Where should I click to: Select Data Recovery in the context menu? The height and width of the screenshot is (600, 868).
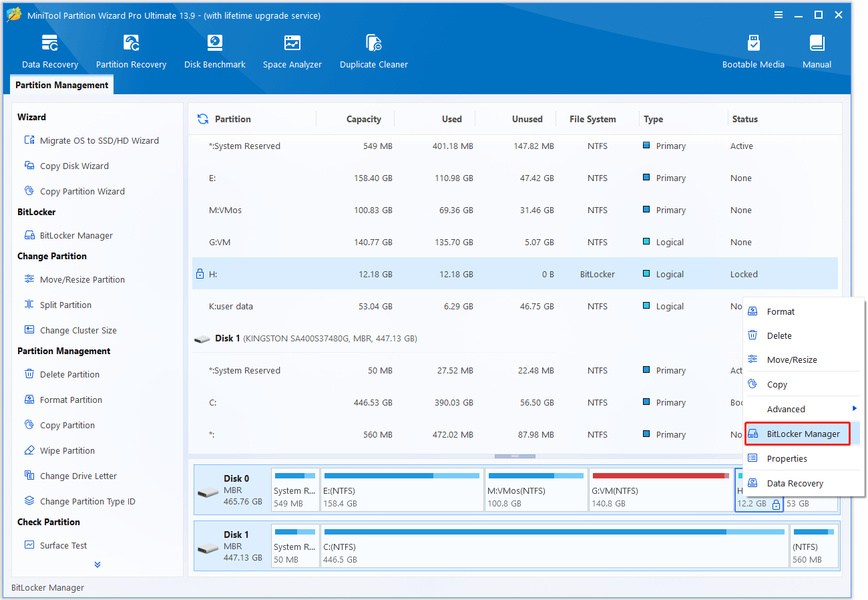click(x=802, y=483)
